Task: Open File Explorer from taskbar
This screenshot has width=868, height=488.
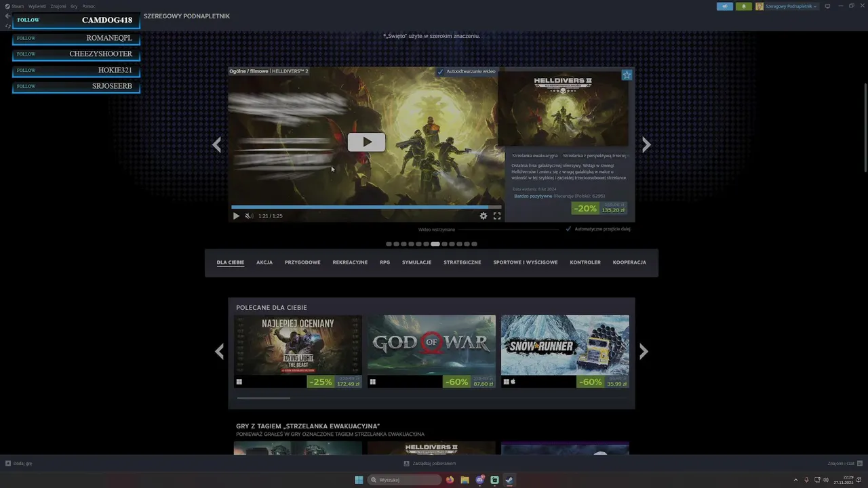Action: (x=465, y=480)
